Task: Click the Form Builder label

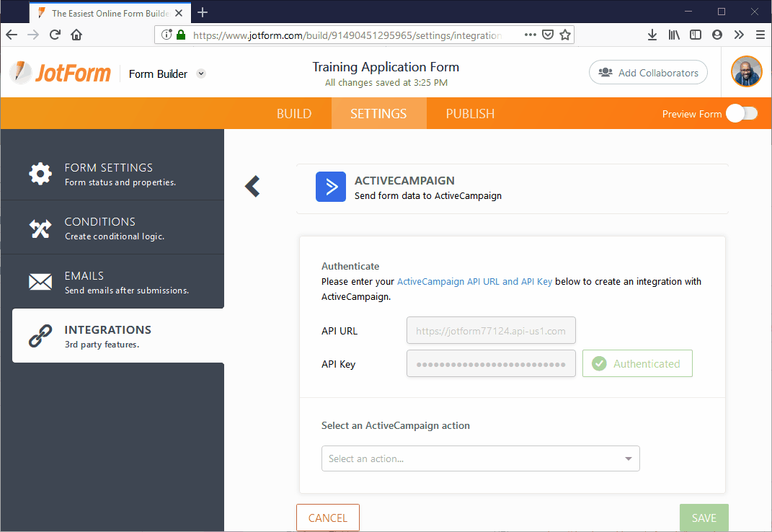Action: [158, 74]
